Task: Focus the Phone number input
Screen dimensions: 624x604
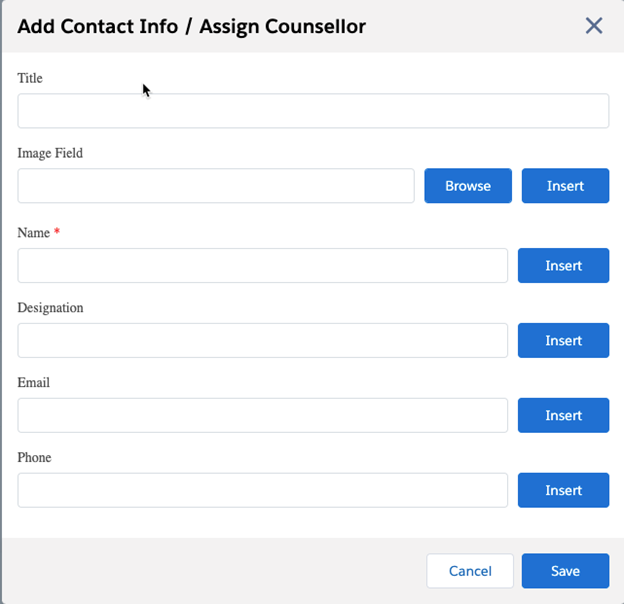Action: click(263, 491)
